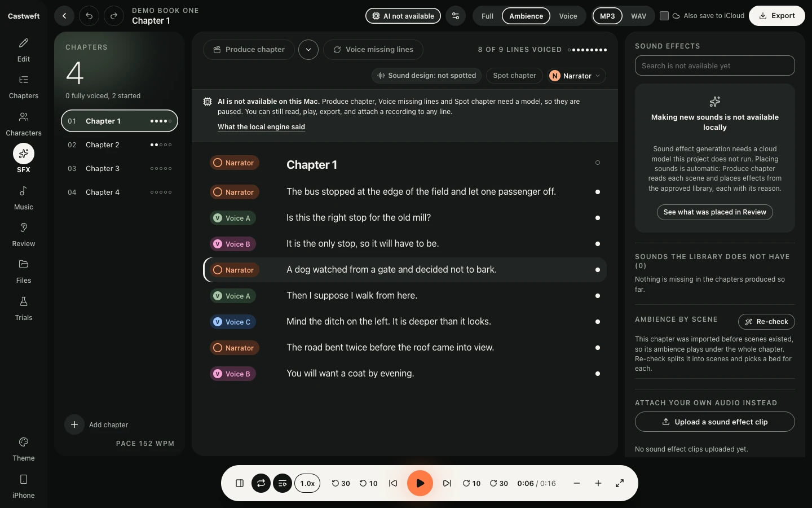Tick the Also save to iCloud checkbox
This screenshot has height=508, width=812.
(664, 16)
